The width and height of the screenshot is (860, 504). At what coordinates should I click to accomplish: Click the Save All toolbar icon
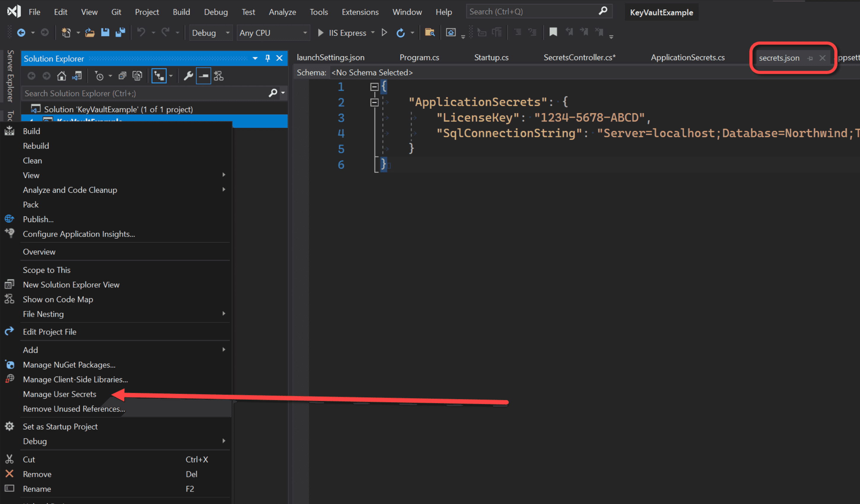120,32
